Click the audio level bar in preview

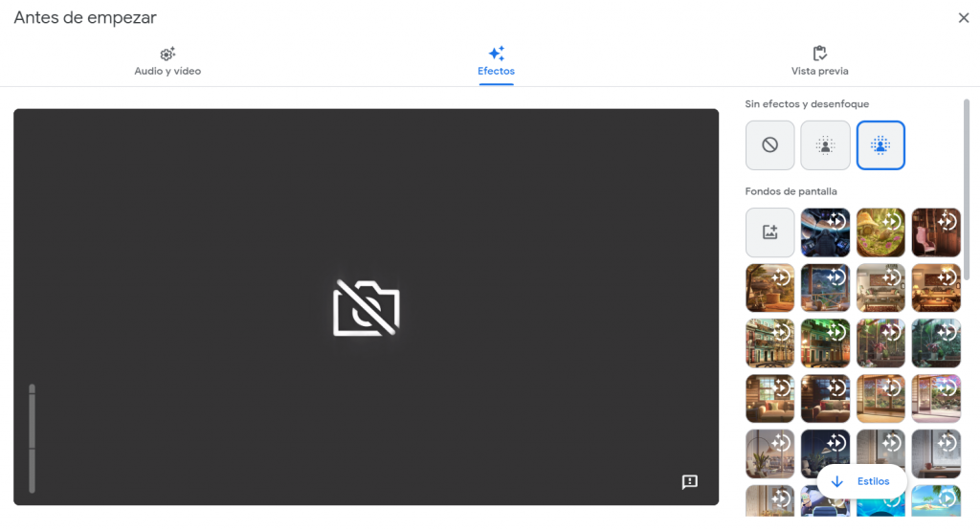(33, 438)
